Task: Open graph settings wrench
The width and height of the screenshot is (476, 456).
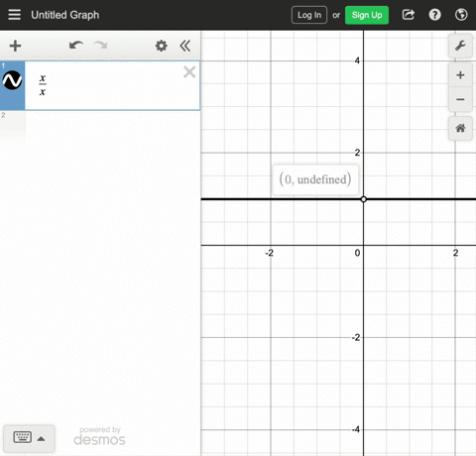Action: (x=460, y=46)
